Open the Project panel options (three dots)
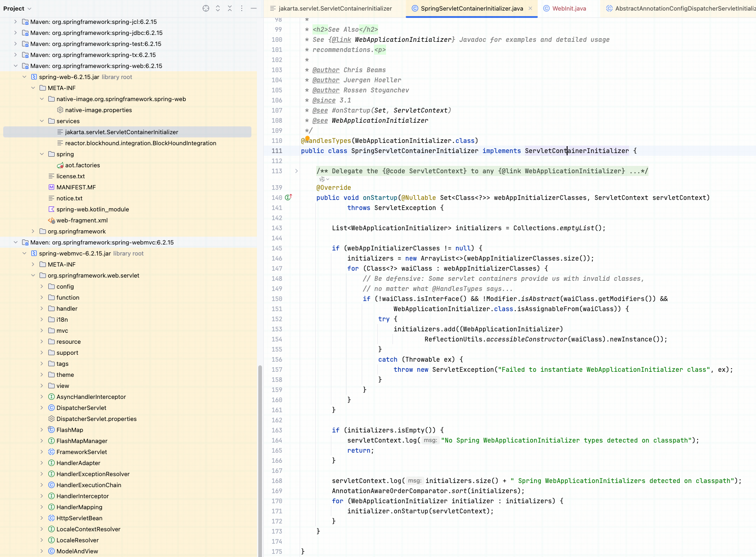This screenshot has width=756, height=557. pos(242,8)
